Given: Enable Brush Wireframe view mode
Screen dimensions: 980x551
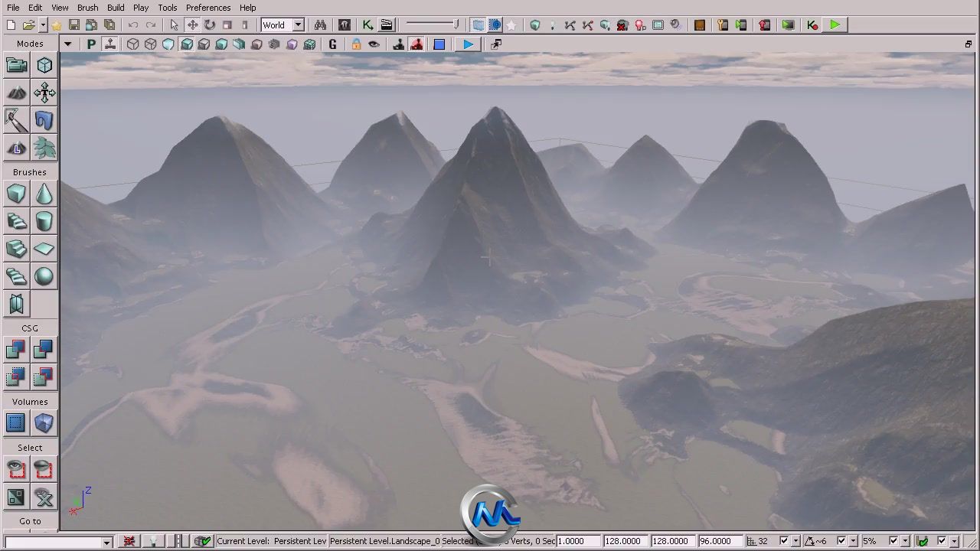Looking at the screenshot, I should pyautogui.click(x=133, y=44).
